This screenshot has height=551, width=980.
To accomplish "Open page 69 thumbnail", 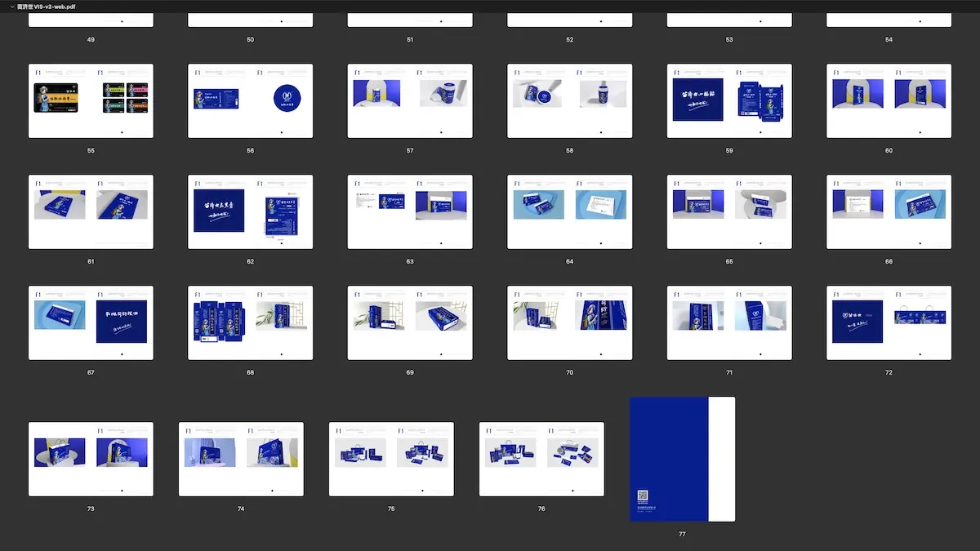I will click(x=410, y=323).
